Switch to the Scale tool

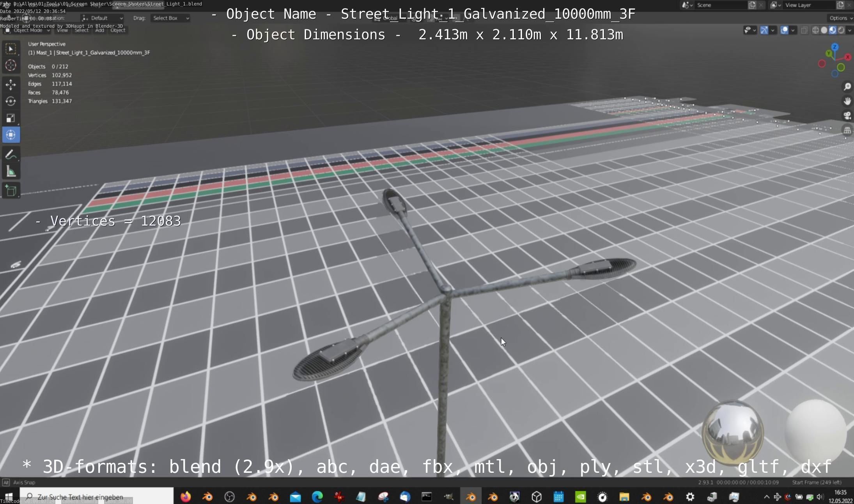pyautogui.click(x=11, y=118)
